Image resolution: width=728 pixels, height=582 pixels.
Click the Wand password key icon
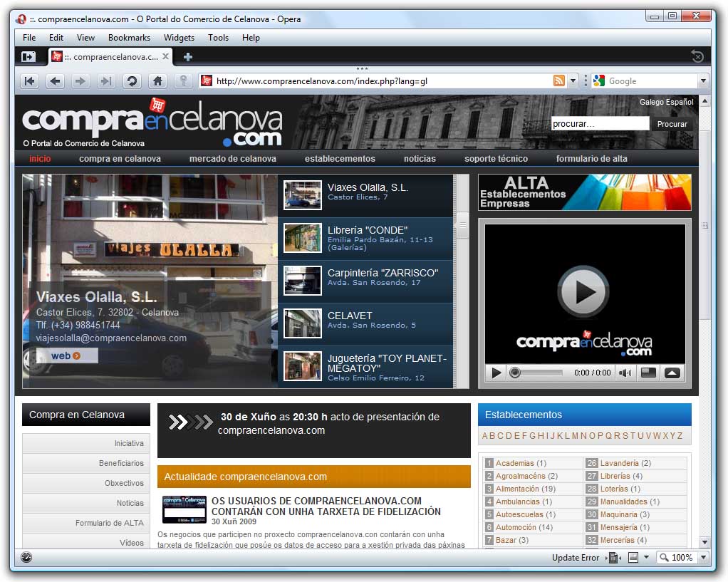click(x=183, y=81)
